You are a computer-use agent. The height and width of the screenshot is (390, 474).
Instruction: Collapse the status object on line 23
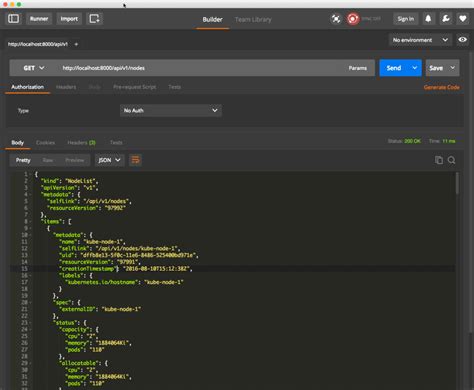31,323
